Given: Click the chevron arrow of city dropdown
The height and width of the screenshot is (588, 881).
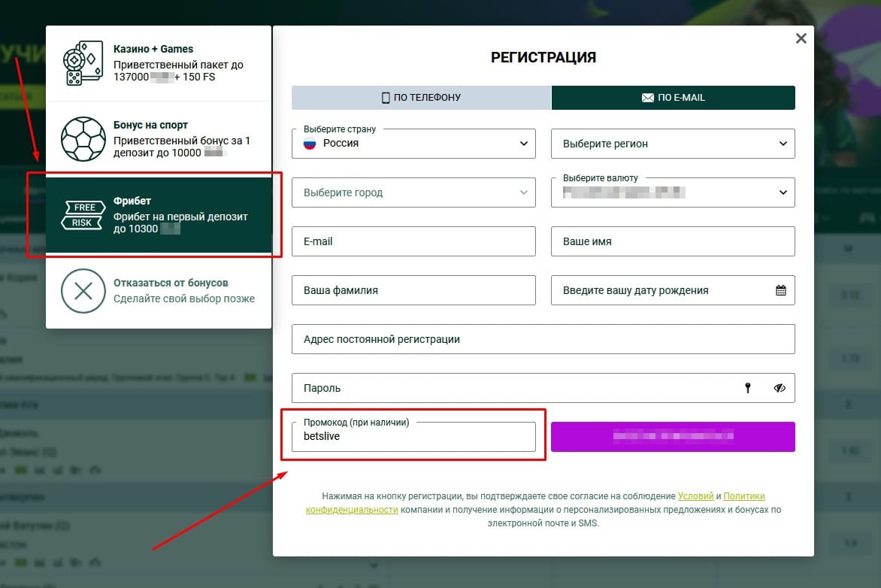Looking at the screenshot, I should [x=524, y=192].
